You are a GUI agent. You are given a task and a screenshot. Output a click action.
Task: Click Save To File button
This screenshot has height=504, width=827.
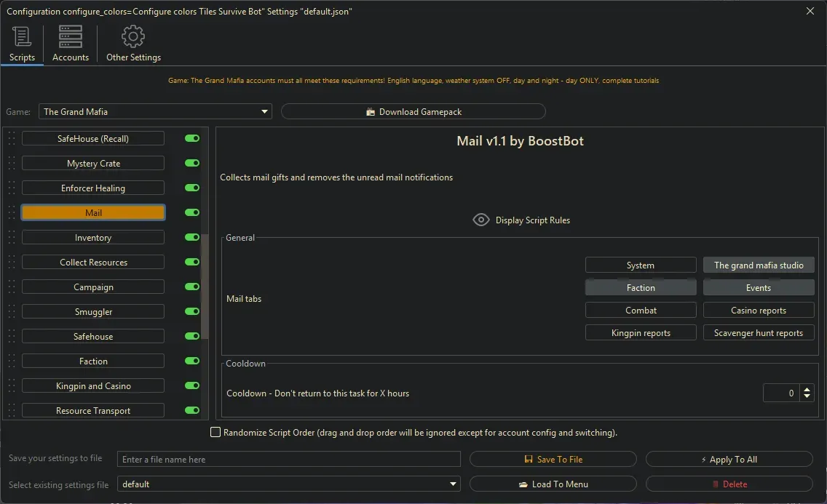(553, 459)
